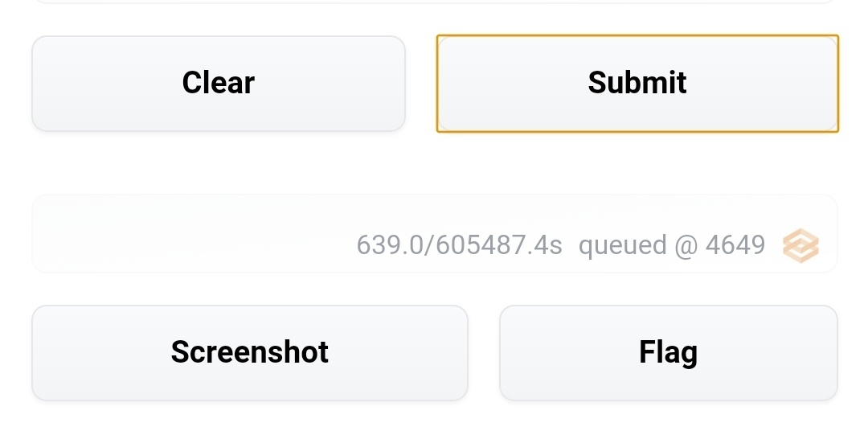
Task: Click the word Clear on the left button
Action: click(219, 83)
